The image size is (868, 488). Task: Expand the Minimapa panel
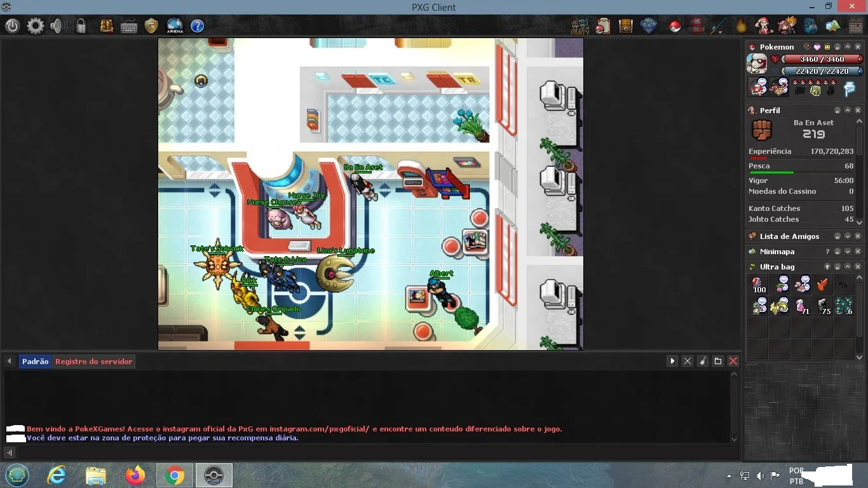coord(848,252)
